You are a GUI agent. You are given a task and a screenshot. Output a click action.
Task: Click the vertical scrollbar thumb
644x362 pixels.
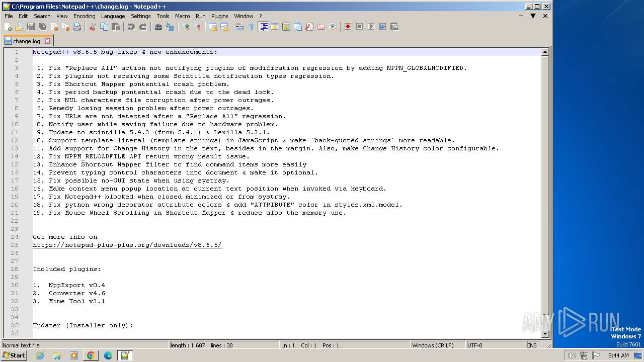click(x=545, y=185)
